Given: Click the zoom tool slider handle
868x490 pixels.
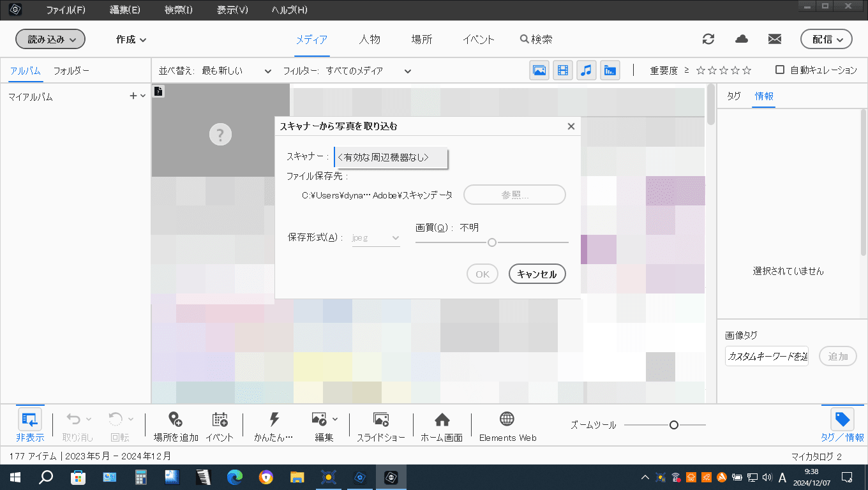Looking at the screenshot, I should [x=673, y=425].
